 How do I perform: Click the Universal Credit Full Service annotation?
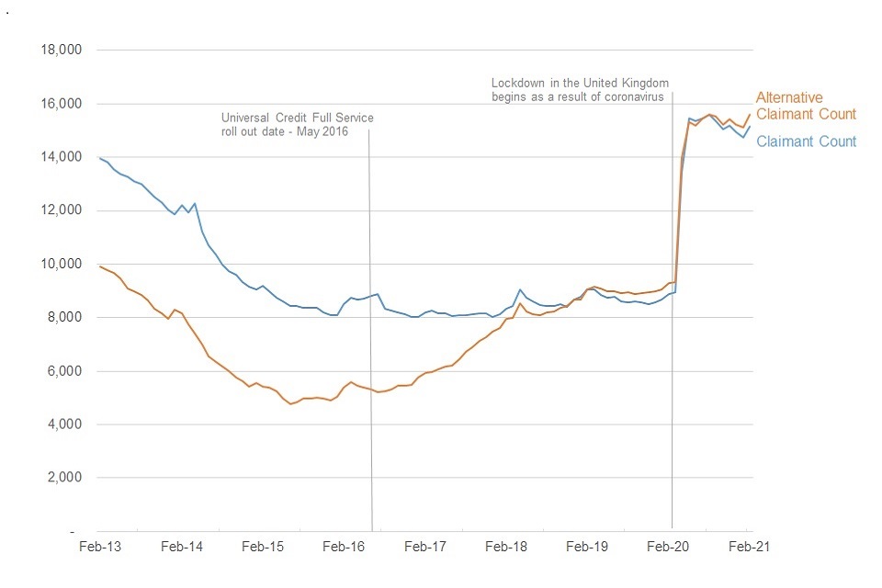click(x=298, y=124)
